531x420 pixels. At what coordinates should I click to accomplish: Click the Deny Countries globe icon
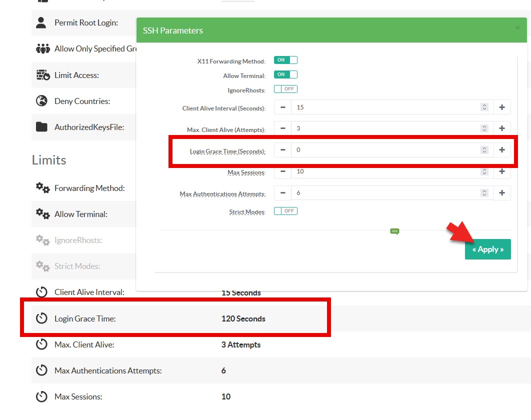42,101
